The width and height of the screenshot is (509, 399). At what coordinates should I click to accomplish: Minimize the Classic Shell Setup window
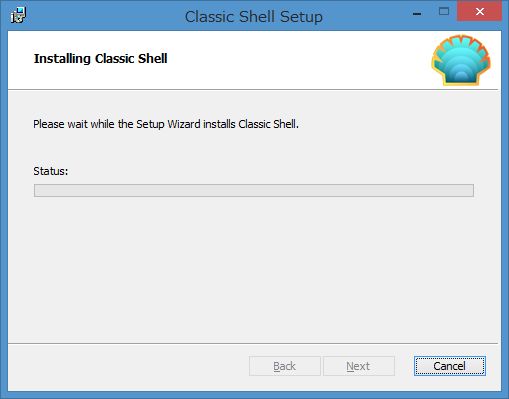pyautogui.click(x=417, y=14)
